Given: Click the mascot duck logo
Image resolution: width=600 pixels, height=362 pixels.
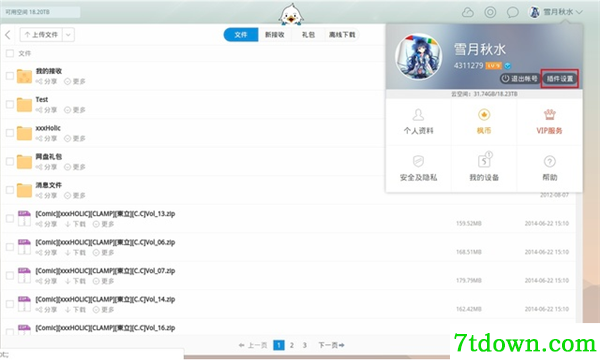Looking at the screenshot, I should pyautogui.click(x=291, y=15).
